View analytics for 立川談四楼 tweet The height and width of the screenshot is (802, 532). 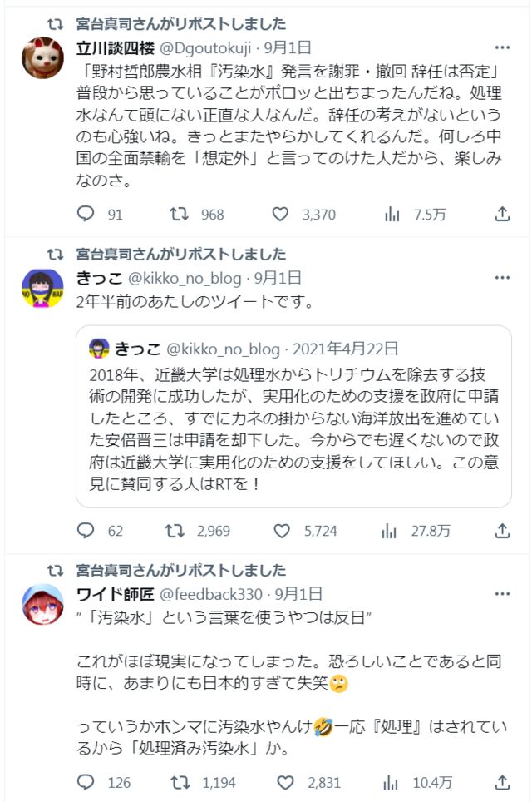[392, 215]
